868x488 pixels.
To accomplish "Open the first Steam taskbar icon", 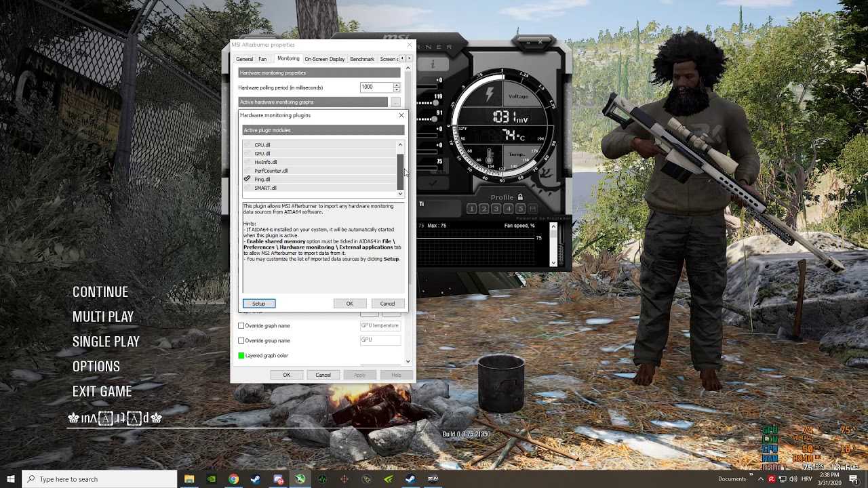I will tap(256, 479).
